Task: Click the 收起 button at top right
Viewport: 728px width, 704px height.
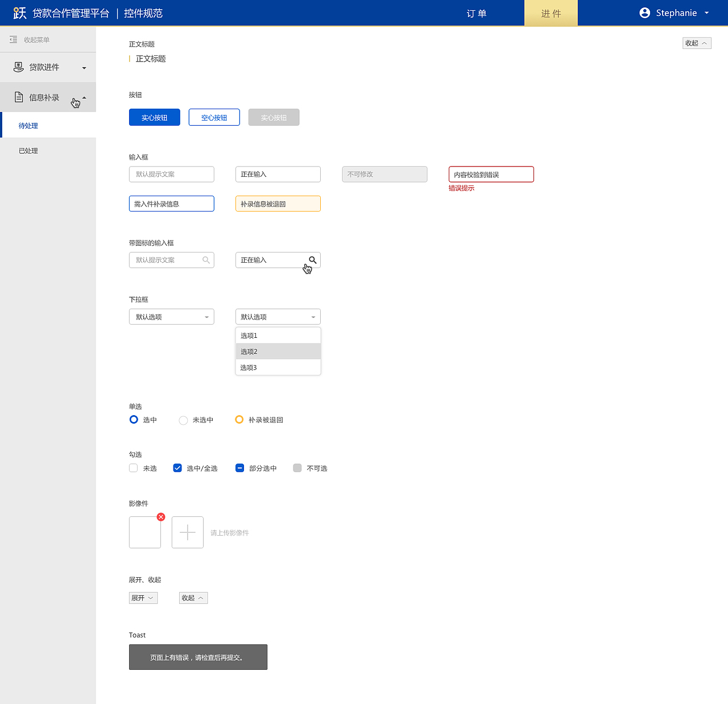Action: tap(697, 43)
